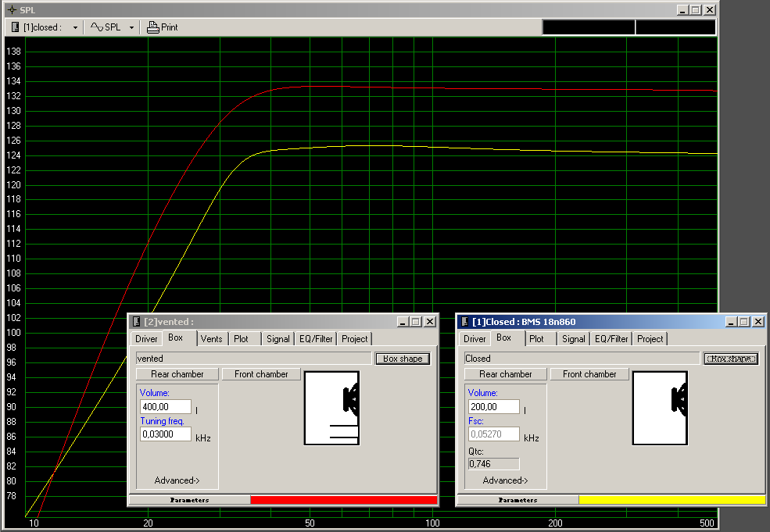Click the blue Volume: label in vented window

click(154, 393)
